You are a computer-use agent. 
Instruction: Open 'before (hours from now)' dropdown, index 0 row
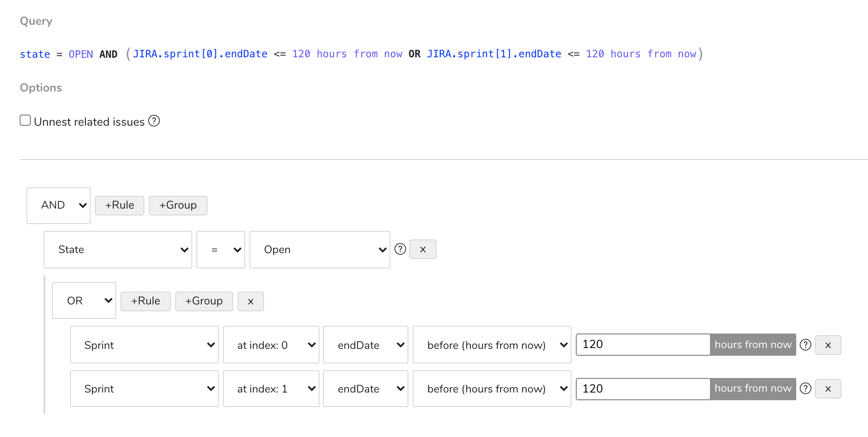tap(492, 345)
